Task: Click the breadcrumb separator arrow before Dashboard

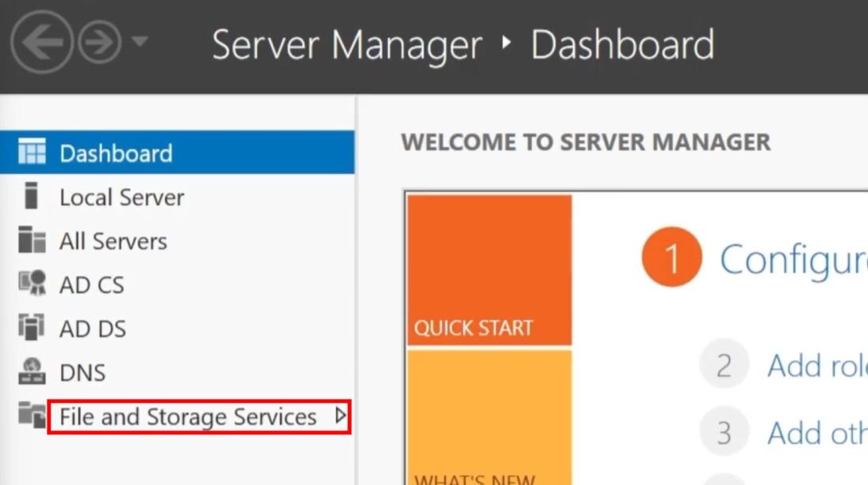Action: click(x=507, y=44)
